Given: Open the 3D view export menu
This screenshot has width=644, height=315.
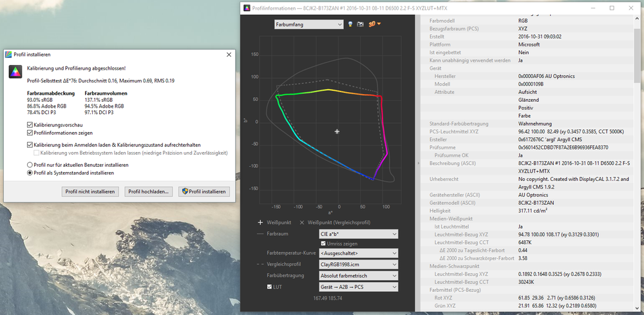Looking at the screenshot, I should (375, 24).
